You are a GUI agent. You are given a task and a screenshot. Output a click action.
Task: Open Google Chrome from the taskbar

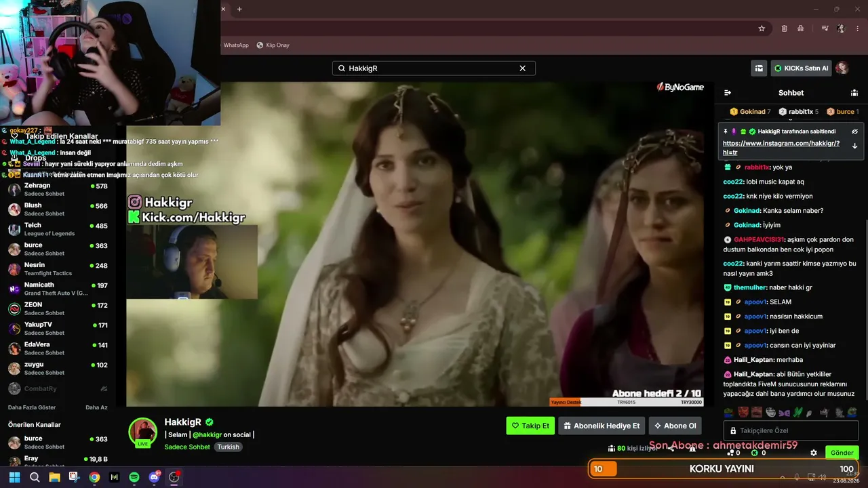[x=94, y=477]
